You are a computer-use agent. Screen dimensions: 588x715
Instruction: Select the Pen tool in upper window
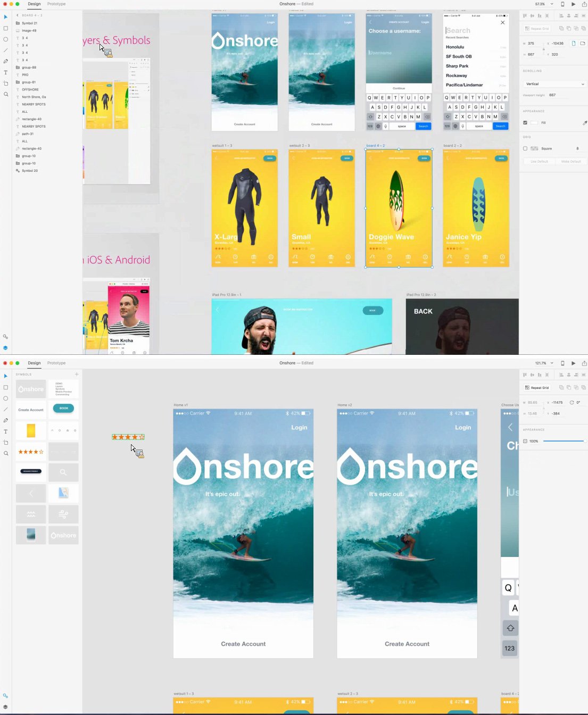coord(6,61)
